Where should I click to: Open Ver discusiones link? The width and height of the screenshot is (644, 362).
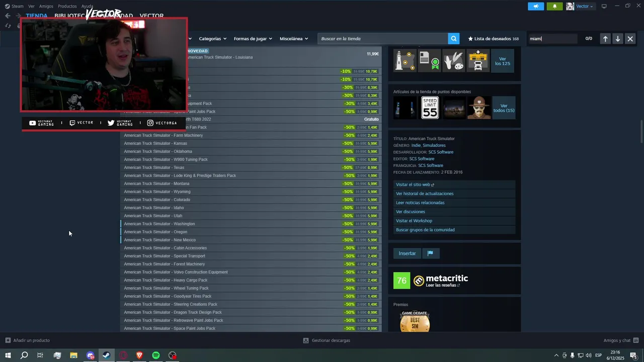(x=454, y=212)
